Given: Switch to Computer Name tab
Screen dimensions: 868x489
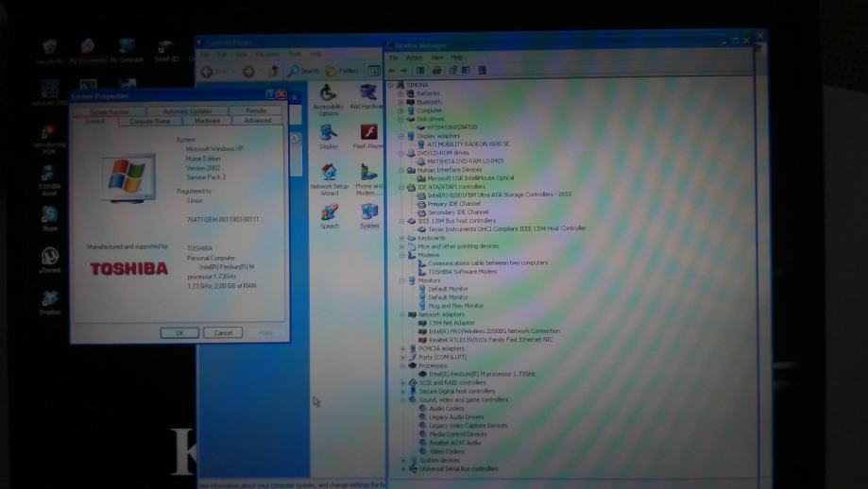Looking at the screenshot, I should 150,121.
